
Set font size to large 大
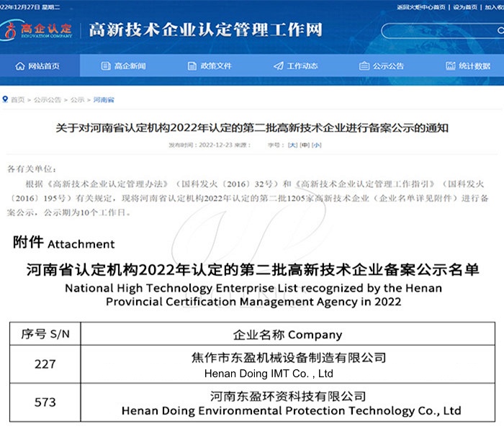(x=292, y=145)
